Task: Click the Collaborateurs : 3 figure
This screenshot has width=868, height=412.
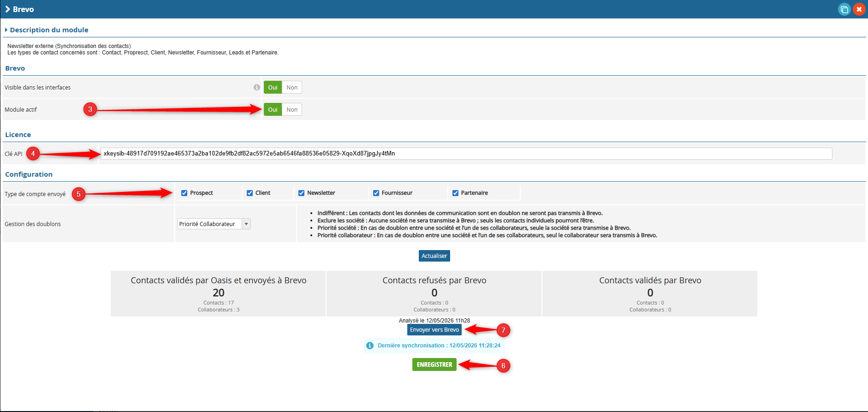Action: [x=219, y=310]
